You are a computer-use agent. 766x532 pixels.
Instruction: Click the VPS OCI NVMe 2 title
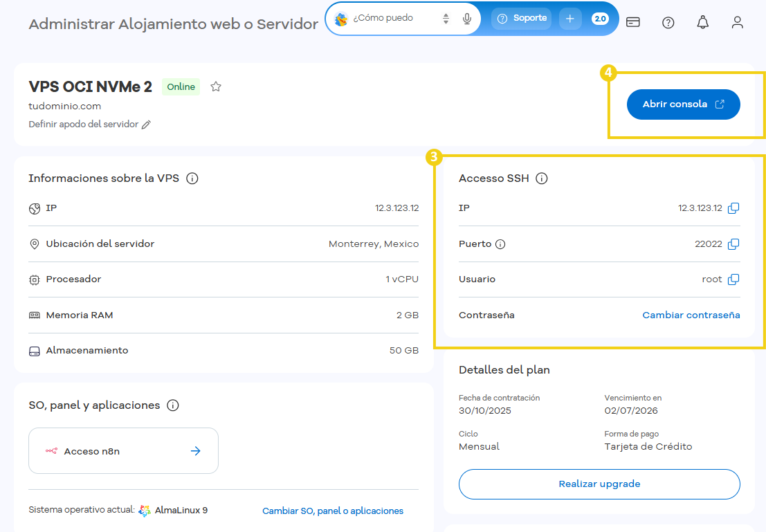click(x=91, y=86)
